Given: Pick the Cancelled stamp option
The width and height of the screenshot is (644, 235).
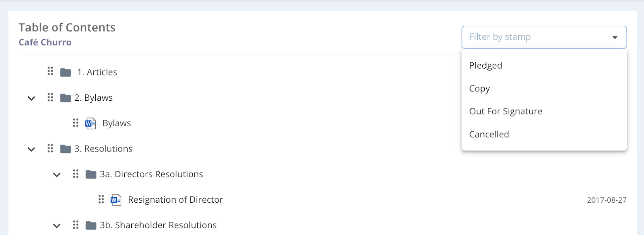Looking at the screenshot, I should (489, 135).
